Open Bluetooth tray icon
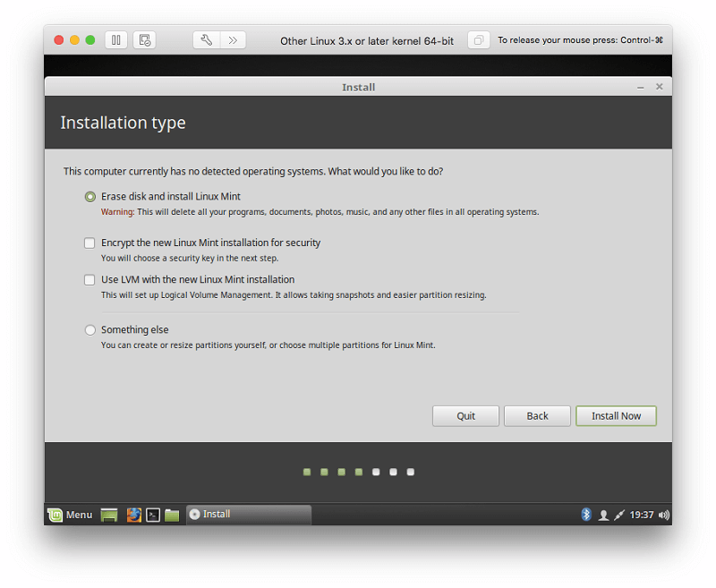 pyautogui.click(x=586, y=515)
